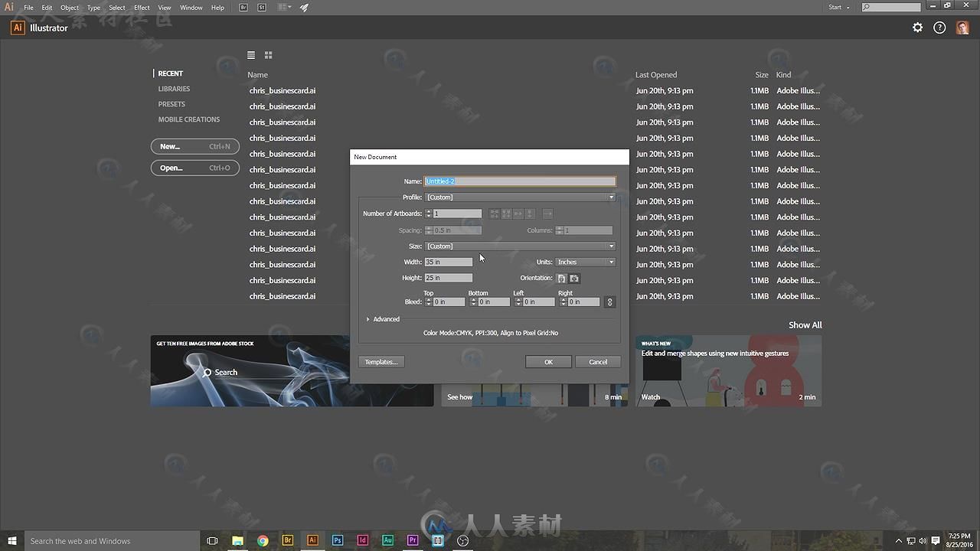The width and height of the screenshot is (980, 551).
Task: Click the document Name field
Action: pos(520,181)
